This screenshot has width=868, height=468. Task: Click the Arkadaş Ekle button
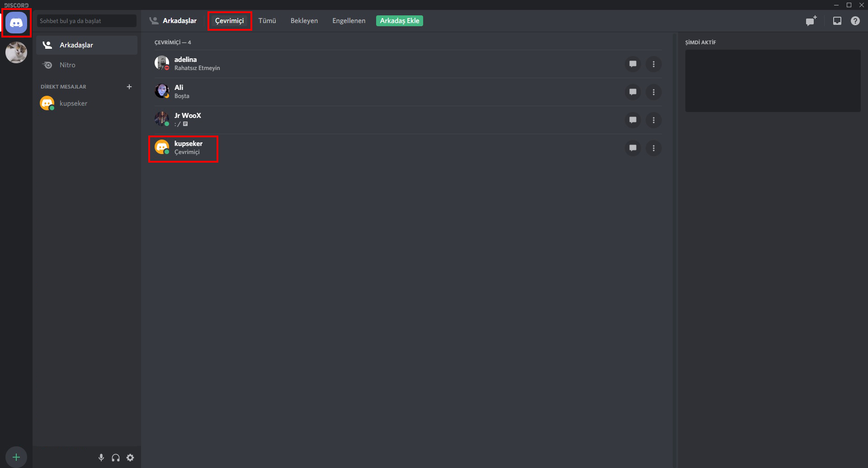tap(400, 21)
